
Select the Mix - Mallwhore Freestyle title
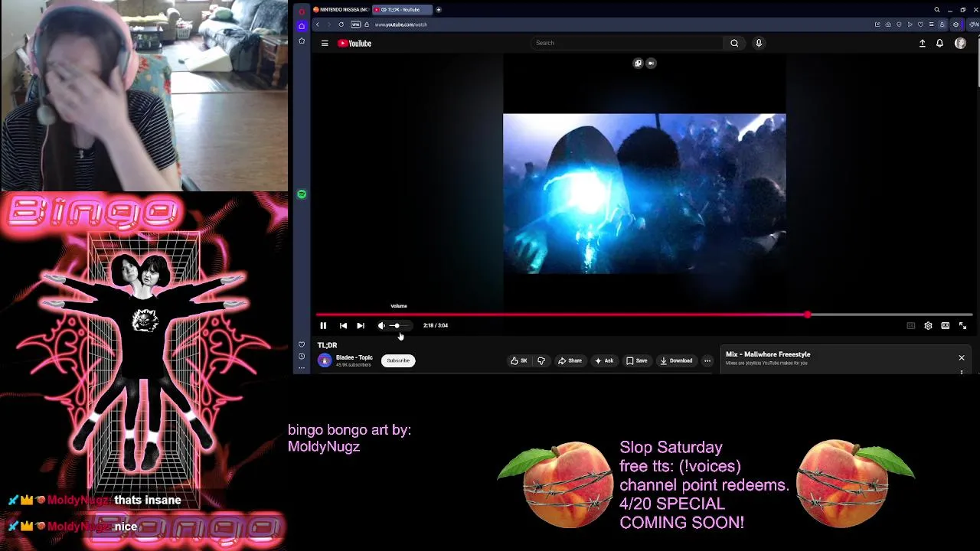click(x=768, y=354)
